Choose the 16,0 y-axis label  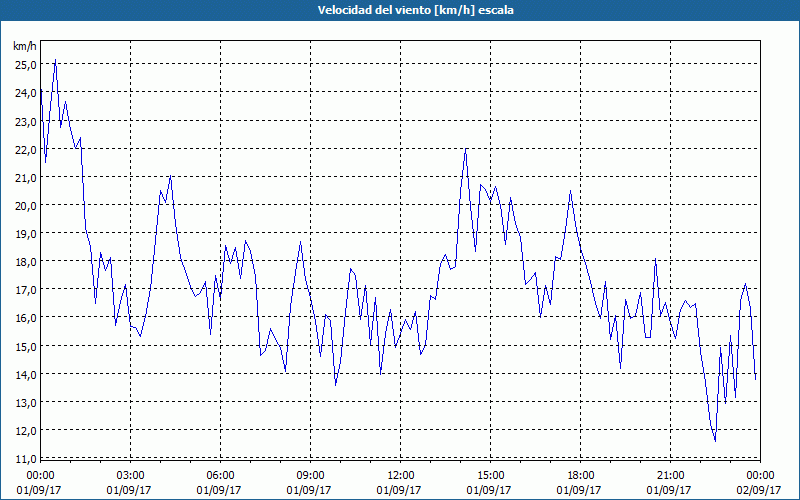26,318
